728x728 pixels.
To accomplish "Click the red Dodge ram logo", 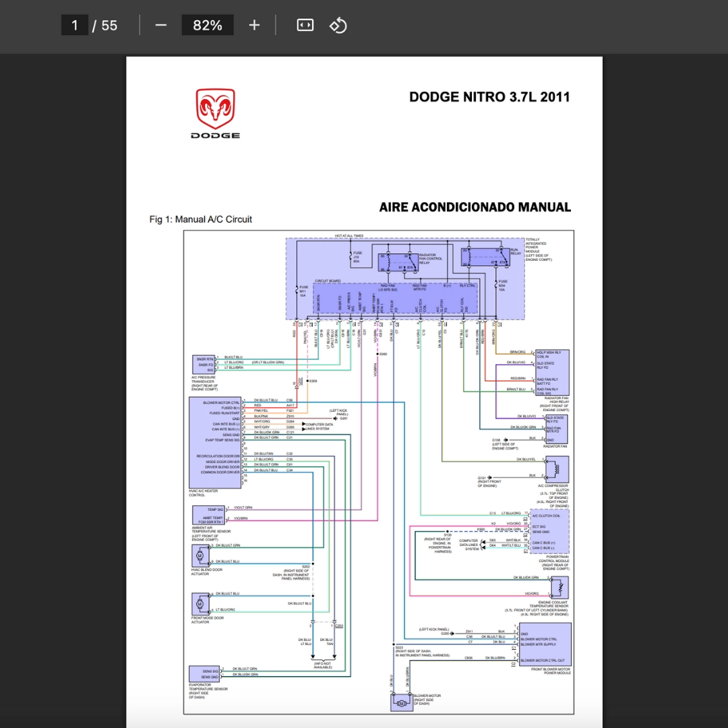I will click(215, 109).
